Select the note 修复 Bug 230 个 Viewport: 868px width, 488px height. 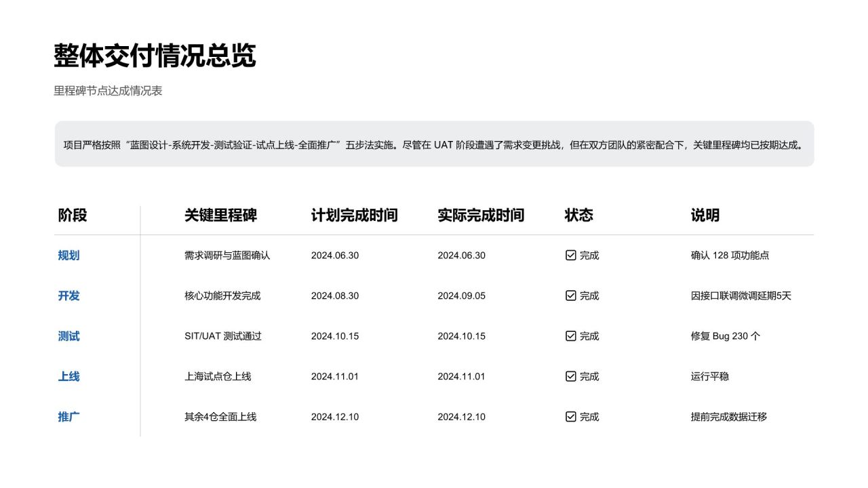(x=726, y=336)
